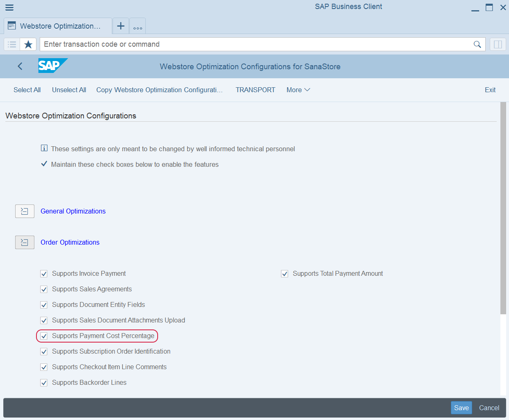Click Select All in toolbar
The width and height of the screenshot is (509, 420).
pyautogui.click(x=27, y=90)
